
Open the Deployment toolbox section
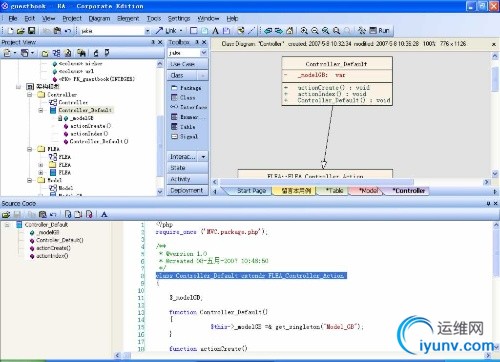coord(187,190)
